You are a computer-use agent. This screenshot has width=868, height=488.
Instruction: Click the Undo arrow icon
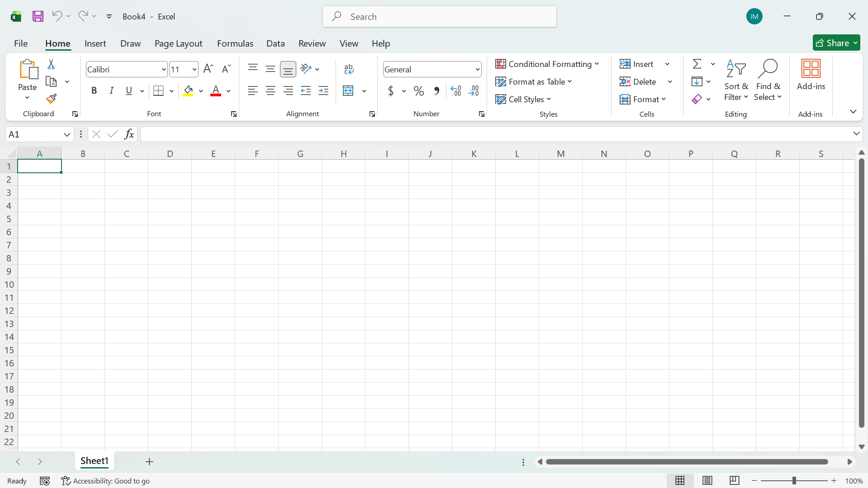pyautogui.click(x=57, y=16)
